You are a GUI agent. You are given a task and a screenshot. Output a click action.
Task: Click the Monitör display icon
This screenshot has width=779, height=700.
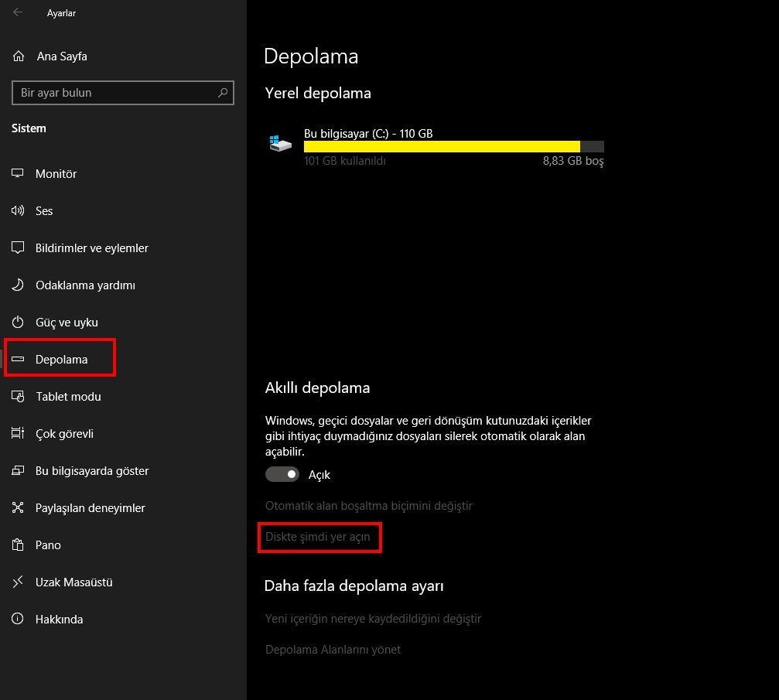19,174
